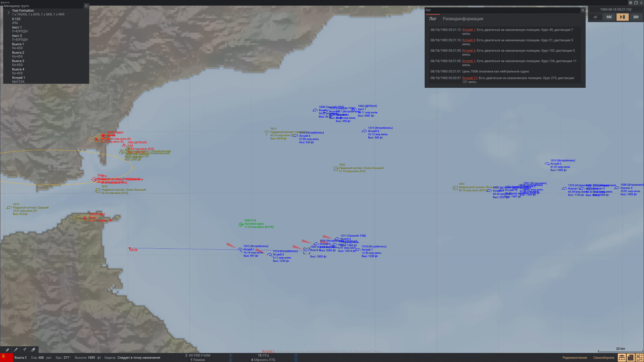Expand the Test Formation group
This screenshot has width=644, height=362.
pyautogui.click(x=8, y=12)
